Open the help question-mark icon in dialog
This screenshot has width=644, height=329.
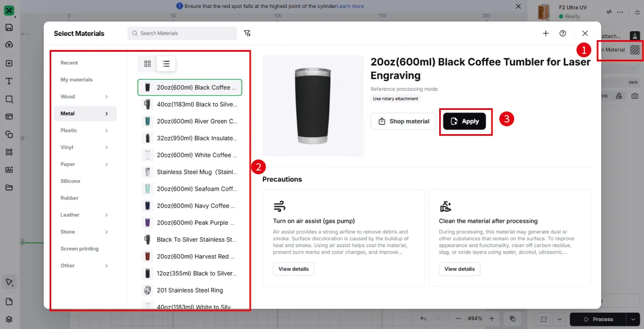tap(563, 33)
